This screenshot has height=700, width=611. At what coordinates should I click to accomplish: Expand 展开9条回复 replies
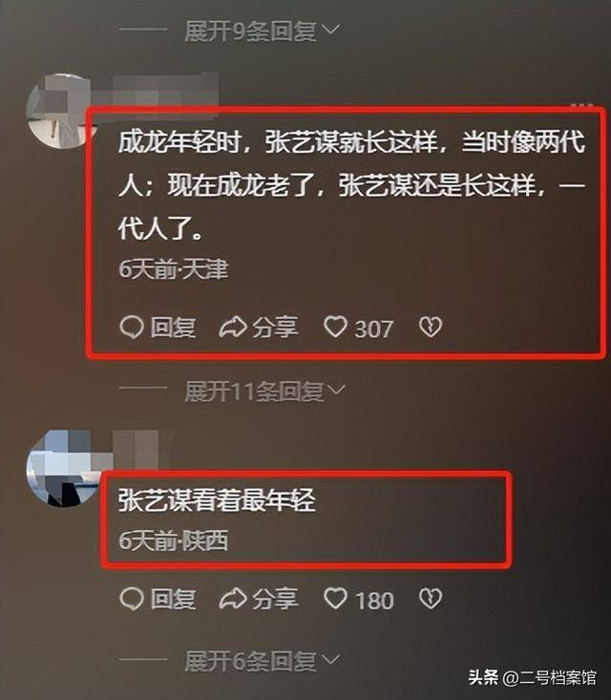(x=262, y=32)
